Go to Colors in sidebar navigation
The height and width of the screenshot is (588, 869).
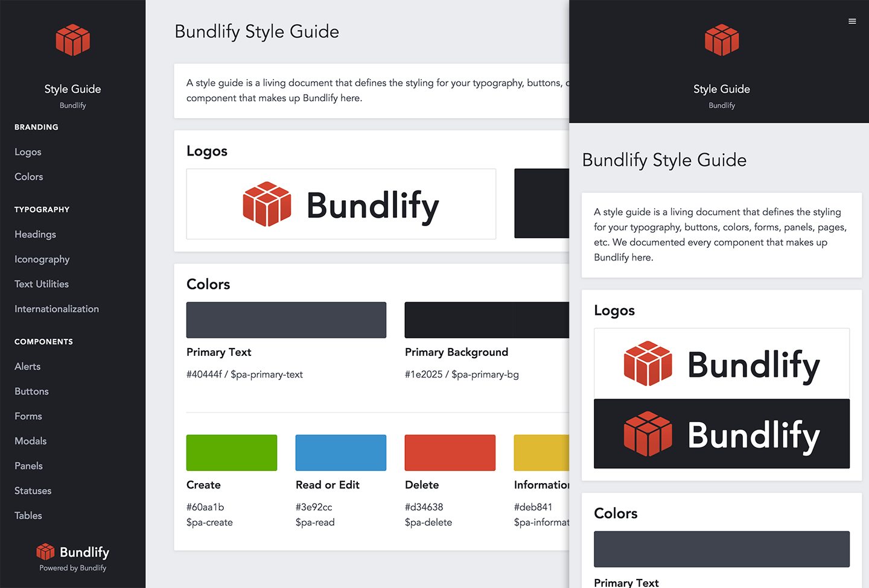[29, 177]
